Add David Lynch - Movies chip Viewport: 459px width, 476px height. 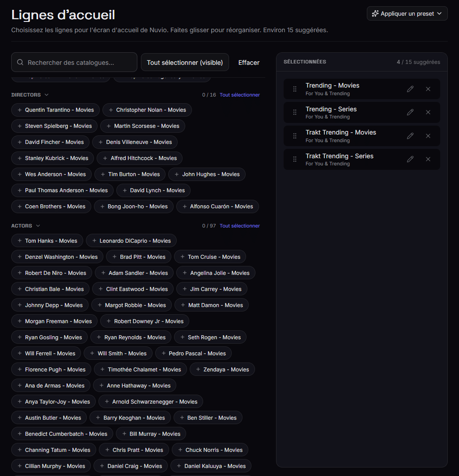pyautogui.click(x=153, y=190)
